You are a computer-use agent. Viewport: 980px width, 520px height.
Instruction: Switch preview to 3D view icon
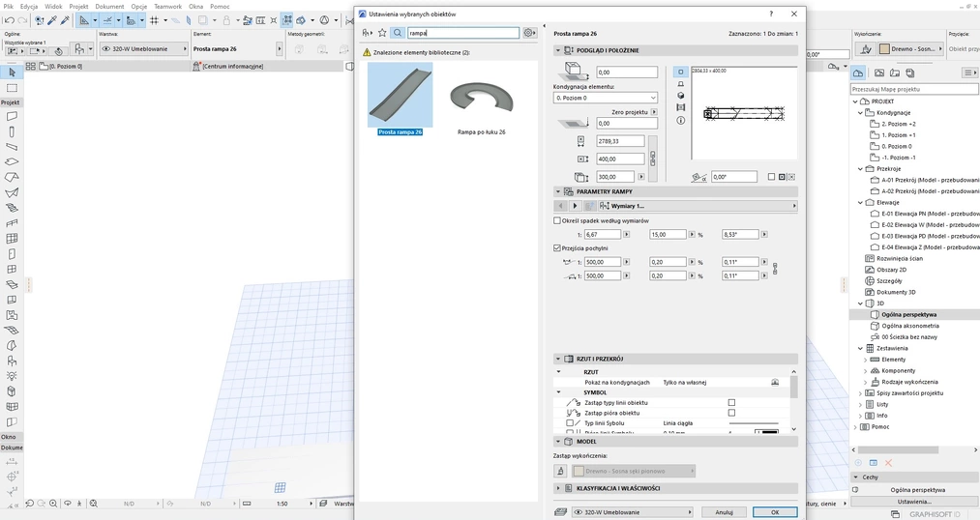681,96
